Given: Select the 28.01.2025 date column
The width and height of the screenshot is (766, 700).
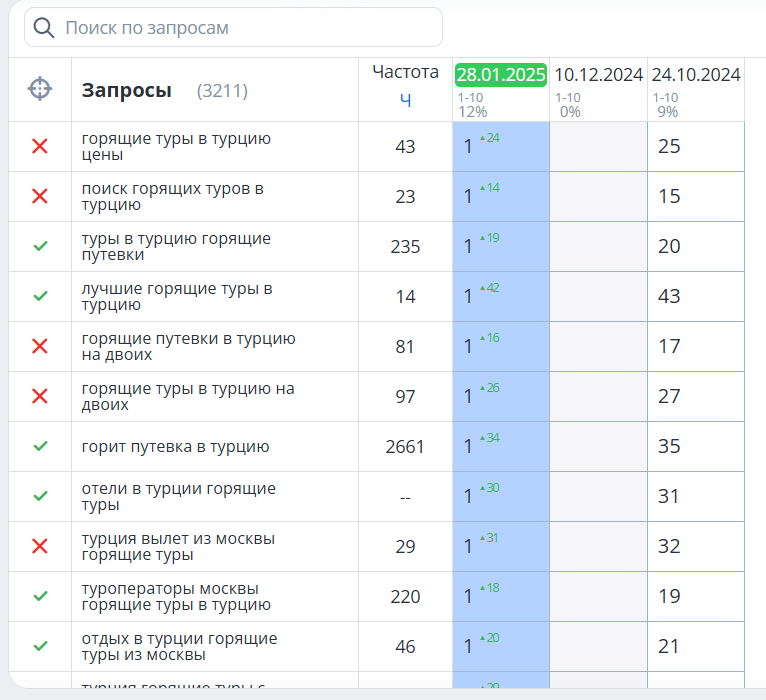Looking at the screenshot, I should 501,75.
